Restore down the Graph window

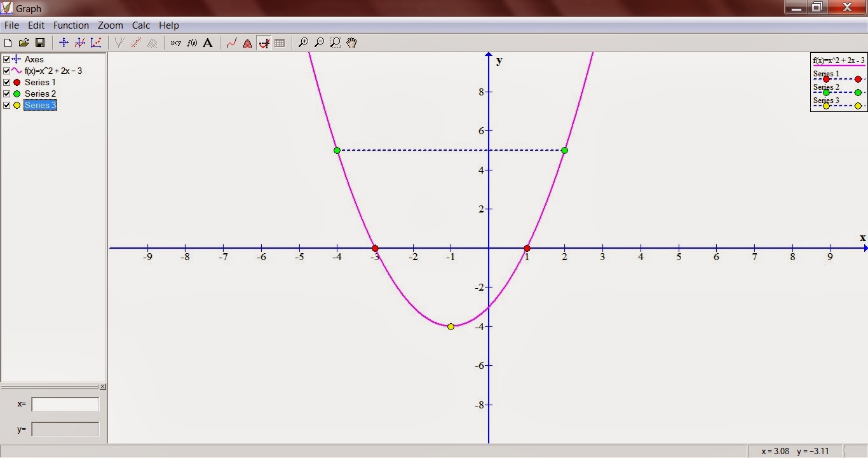817,7
